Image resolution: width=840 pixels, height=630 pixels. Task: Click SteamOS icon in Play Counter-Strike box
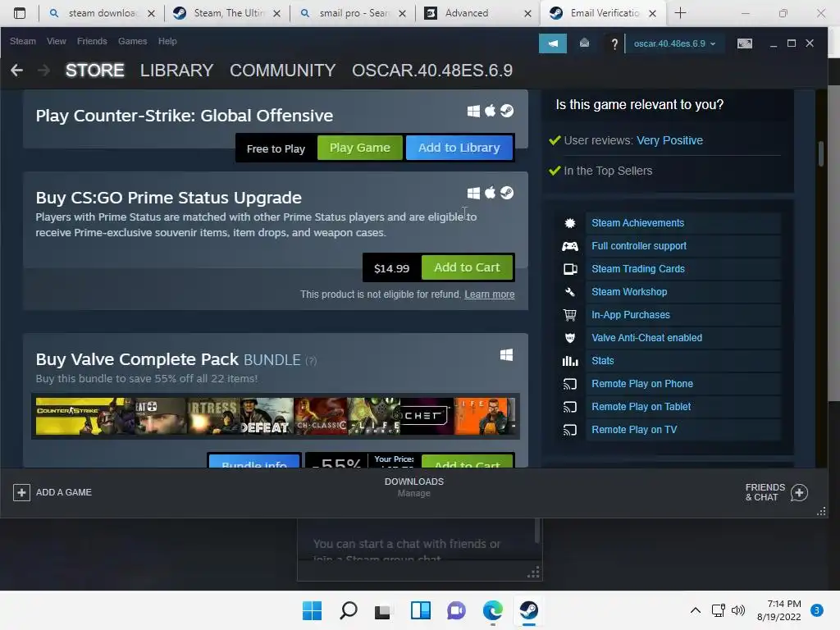pyautogui.click(x=507, y=111)
